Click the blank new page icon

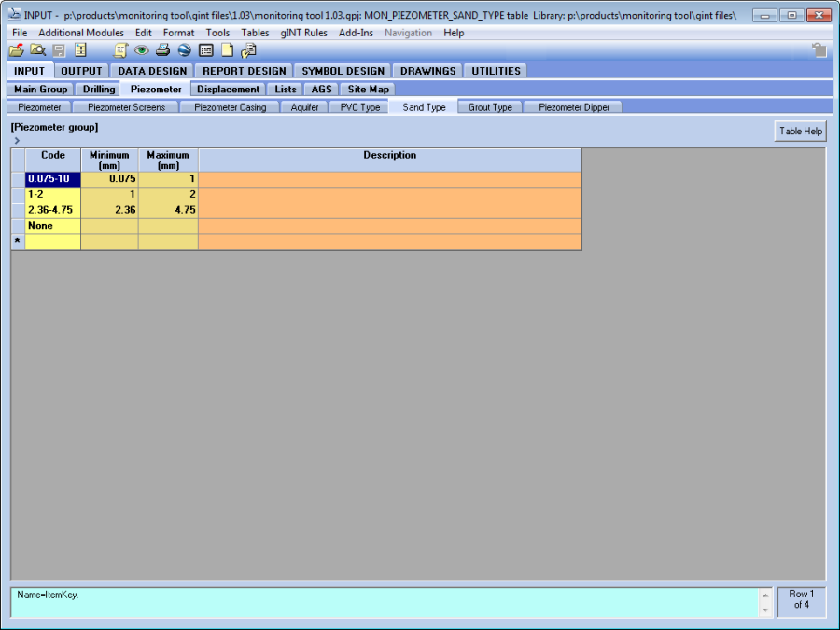(x=227, y=50)
